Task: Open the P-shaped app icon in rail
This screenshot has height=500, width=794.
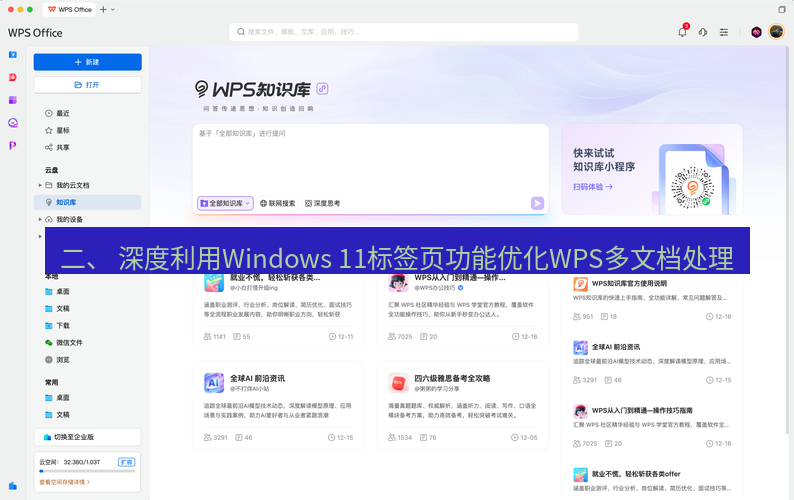Action: (13, 145)
